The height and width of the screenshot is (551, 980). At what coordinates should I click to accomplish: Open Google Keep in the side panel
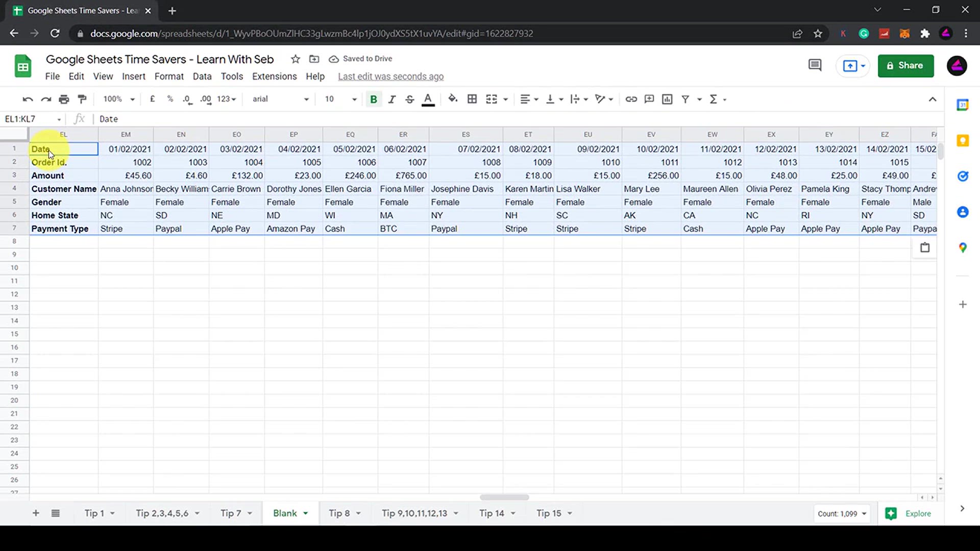pos(963,140)
